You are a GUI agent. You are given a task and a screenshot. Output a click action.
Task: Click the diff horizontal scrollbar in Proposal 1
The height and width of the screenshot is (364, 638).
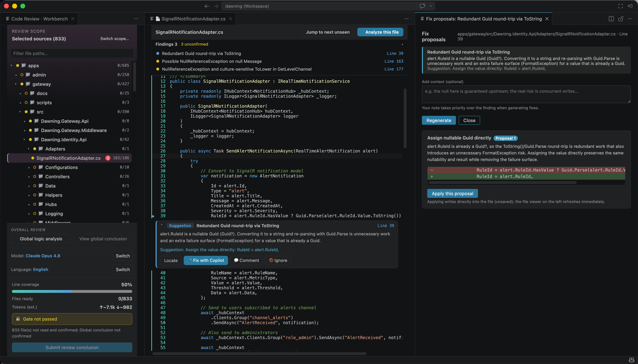[503, 183]
